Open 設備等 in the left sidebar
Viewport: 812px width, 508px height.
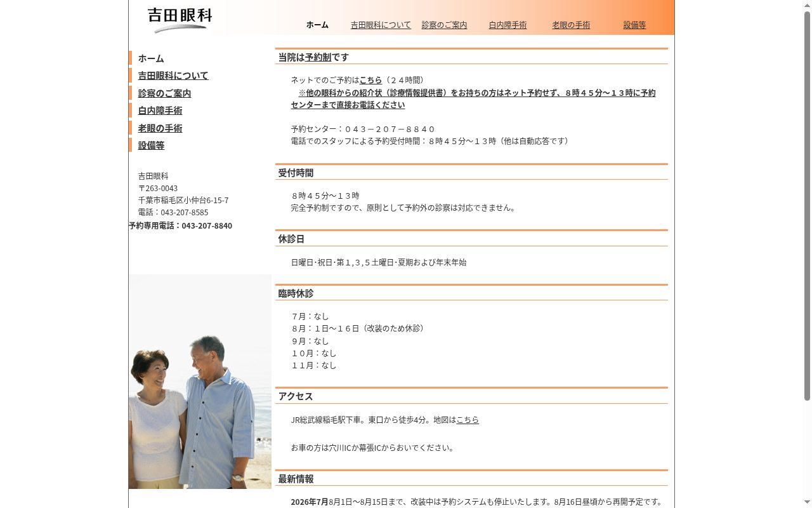click(x=151, y=145)
